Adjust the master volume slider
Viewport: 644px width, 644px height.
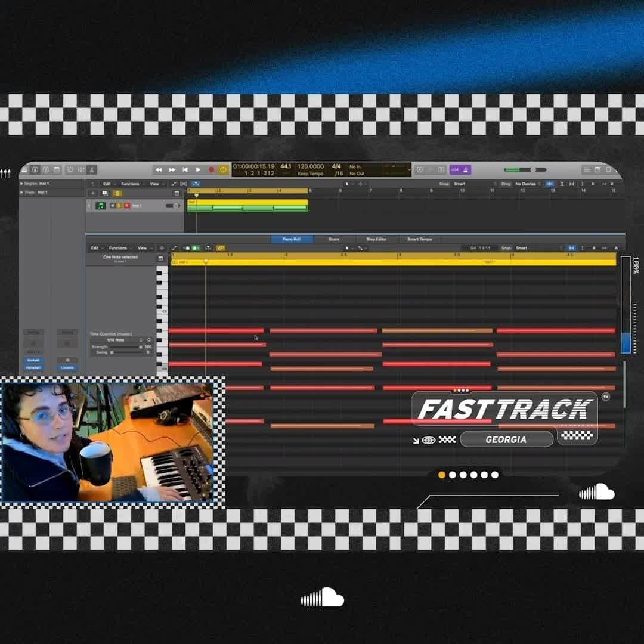coord(525,169)
